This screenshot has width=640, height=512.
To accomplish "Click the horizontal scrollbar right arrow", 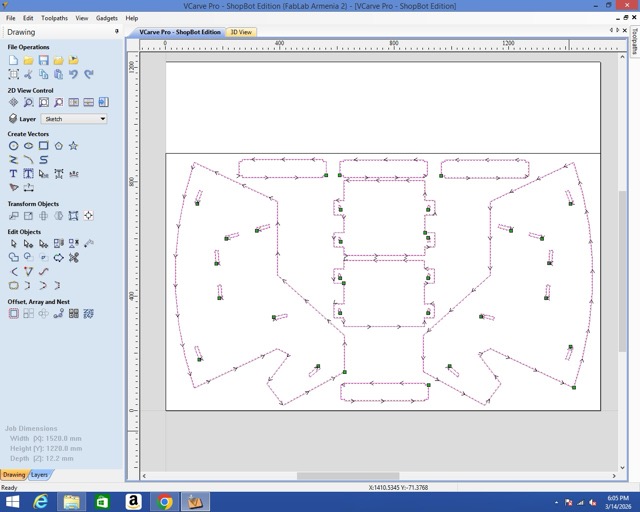I will 614,476.
